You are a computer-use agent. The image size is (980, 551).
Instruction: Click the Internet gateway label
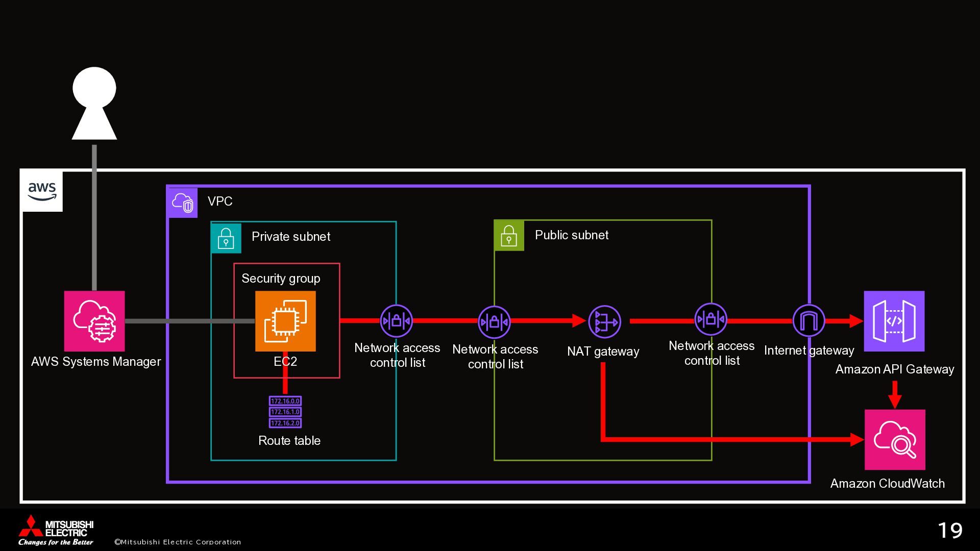click(809, 350)
